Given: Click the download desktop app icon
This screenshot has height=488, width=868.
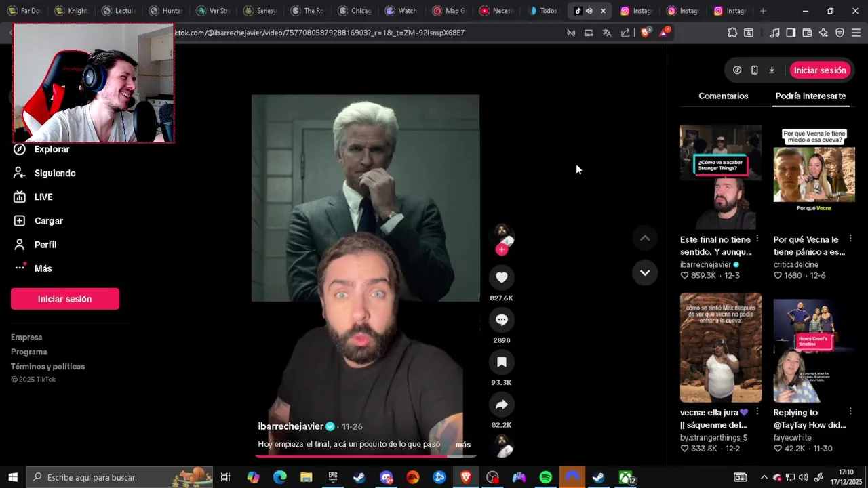Looking at the screenshot, I should pyautogui.click(x=772, y=70).
